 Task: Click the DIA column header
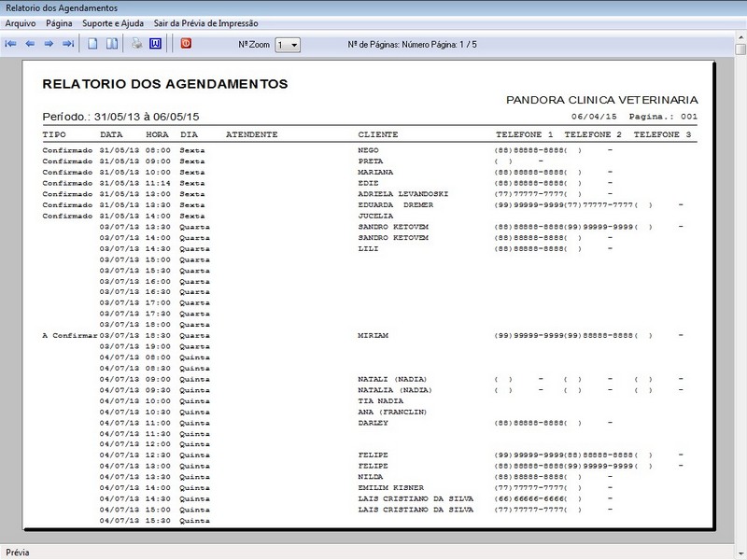coord(189,134)
